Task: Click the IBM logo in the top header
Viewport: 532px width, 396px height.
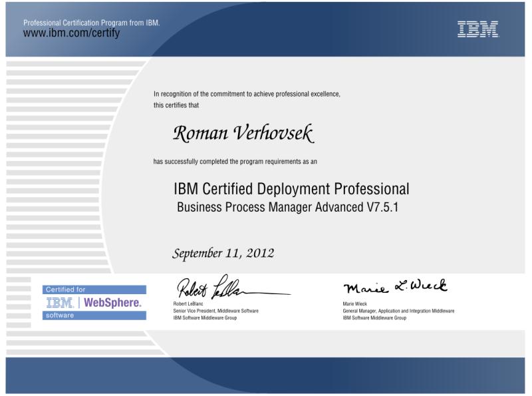Action: 477,29
